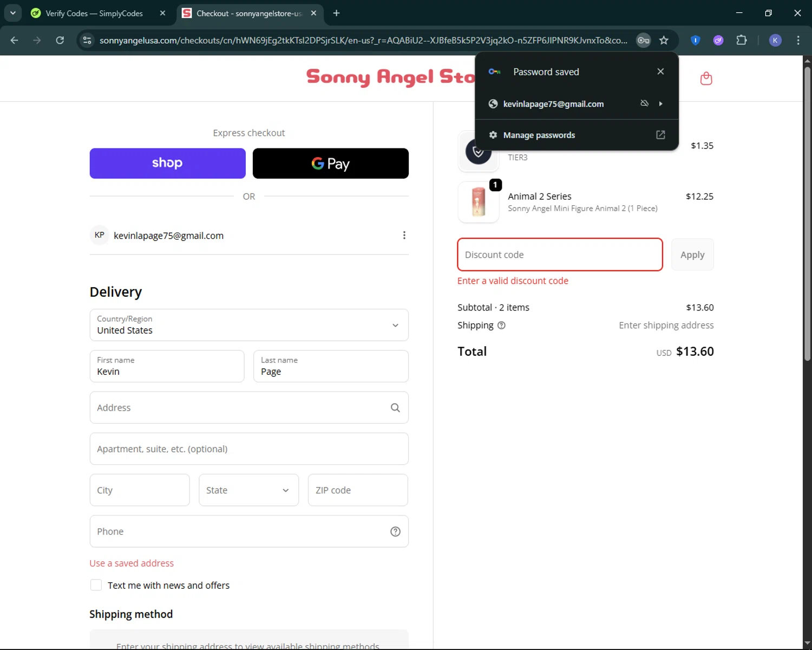Click the Manage passwords text
This screenshot has width=812, height=650.
tap(539, 135)
